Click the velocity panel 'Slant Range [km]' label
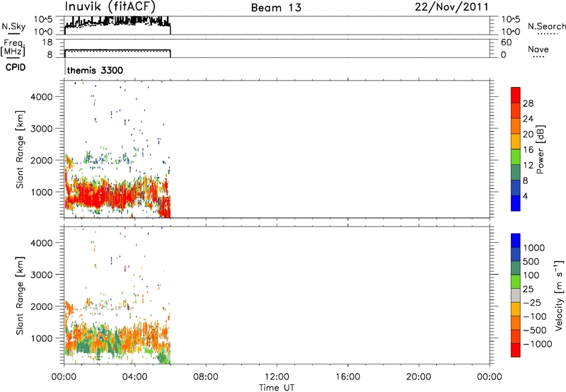The height and width of the screenshot is (392, 566). coord(20,296)
